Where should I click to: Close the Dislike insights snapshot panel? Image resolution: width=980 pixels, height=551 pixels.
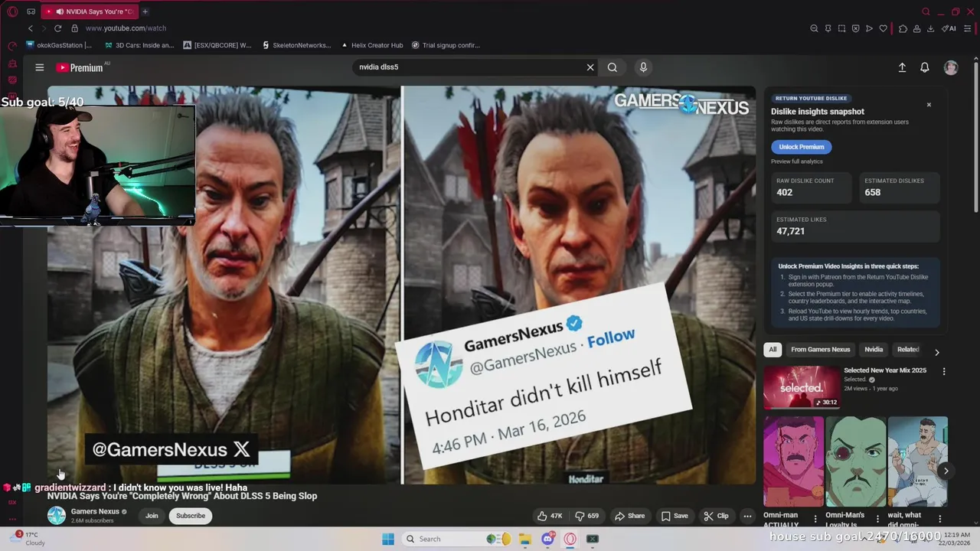[929, 105]
